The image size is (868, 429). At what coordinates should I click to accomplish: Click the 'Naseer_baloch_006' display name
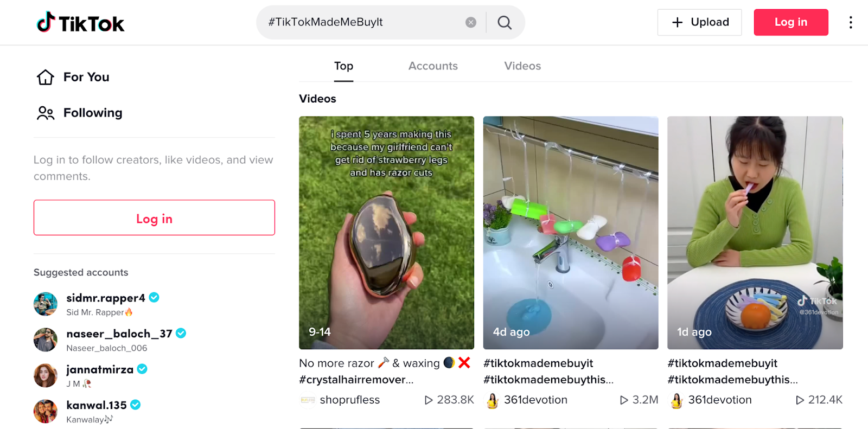coord(107,348)
